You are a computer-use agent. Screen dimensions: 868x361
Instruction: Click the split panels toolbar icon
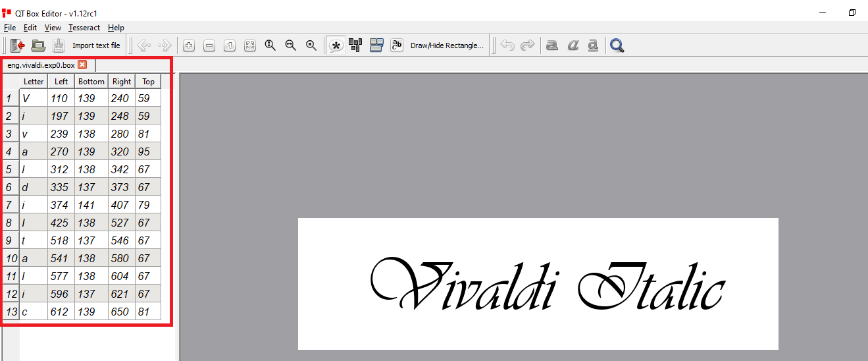376,45
